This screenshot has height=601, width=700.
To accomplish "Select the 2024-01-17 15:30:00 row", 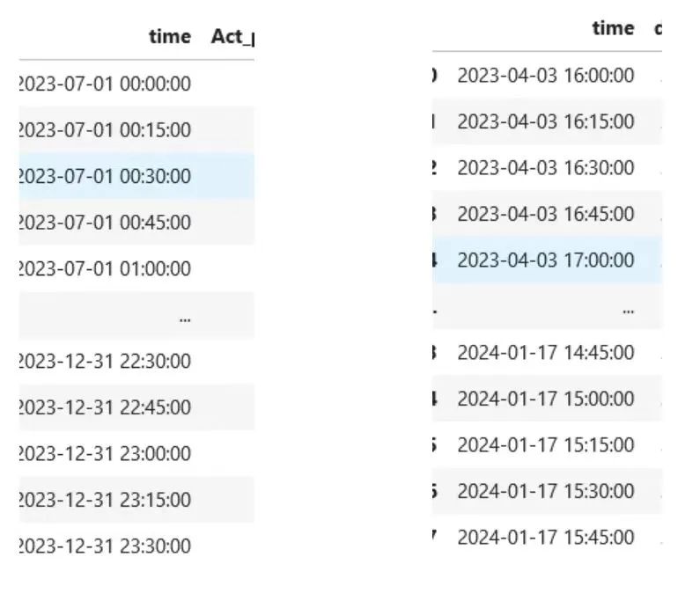I will 547,491.
